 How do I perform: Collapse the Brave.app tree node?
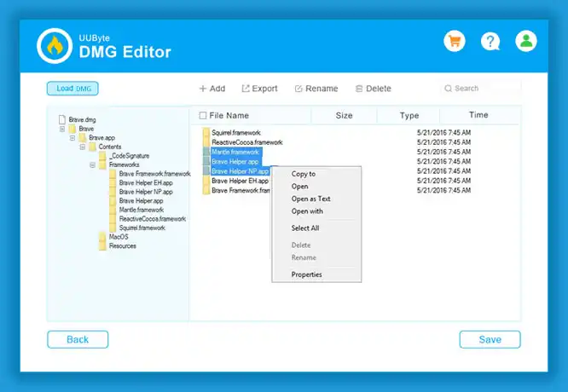pos(72,138)
